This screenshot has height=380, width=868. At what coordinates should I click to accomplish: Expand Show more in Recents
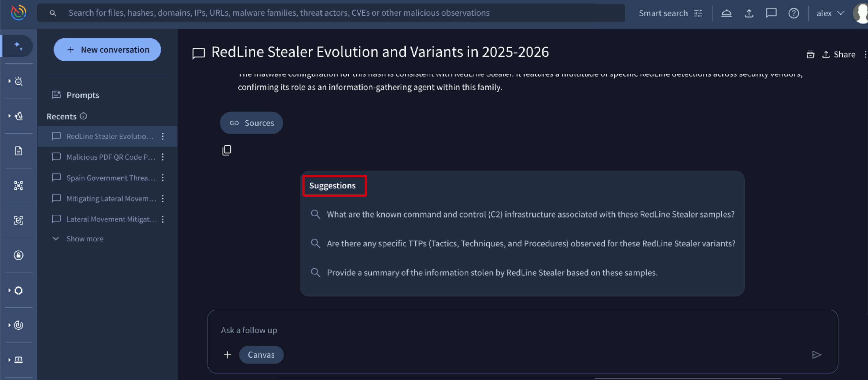pyautogui.click(x=85, y=238)
